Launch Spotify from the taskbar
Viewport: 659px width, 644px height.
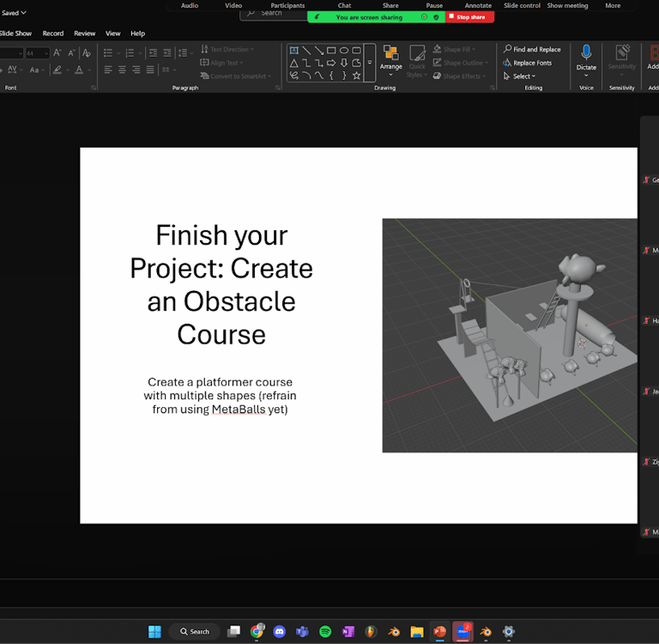[x=325, y=631]
